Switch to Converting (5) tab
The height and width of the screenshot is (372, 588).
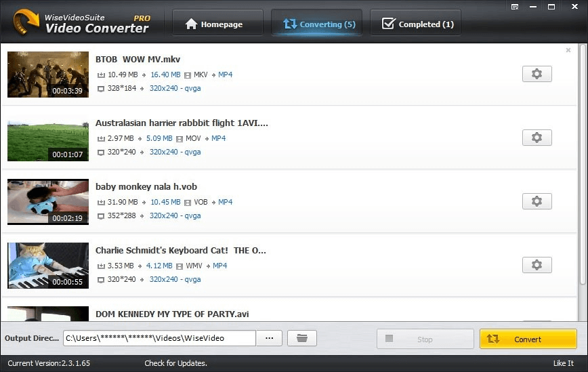[316, 23]
